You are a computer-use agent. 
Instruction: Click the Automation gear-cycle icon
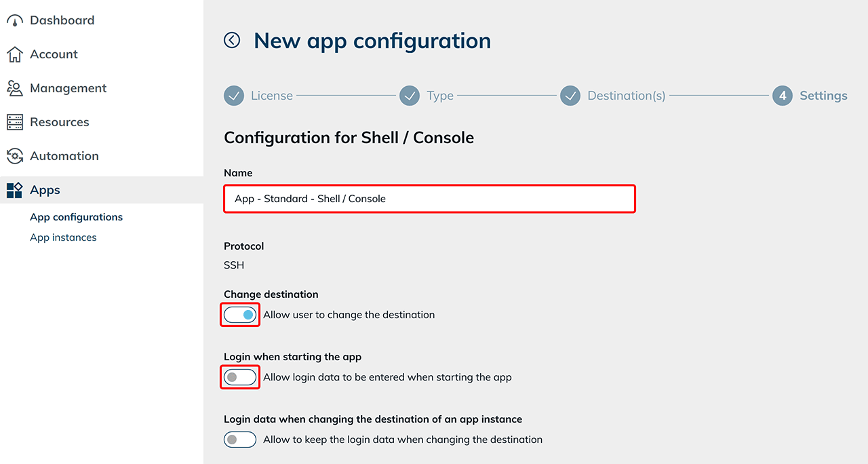[15, 156]
